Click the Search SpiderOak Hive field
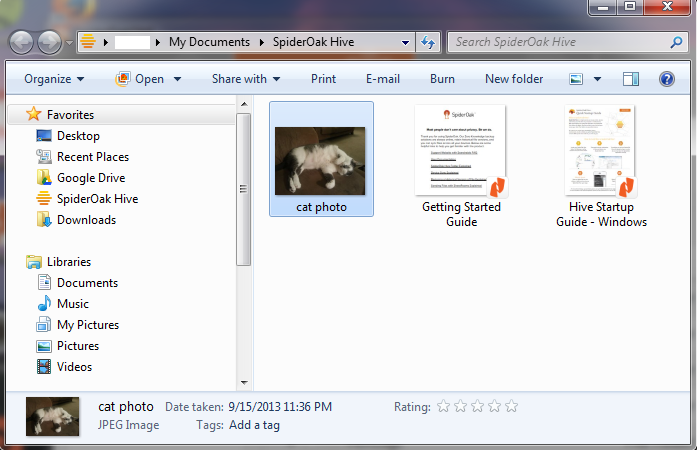697x450 pixels. 556,43
